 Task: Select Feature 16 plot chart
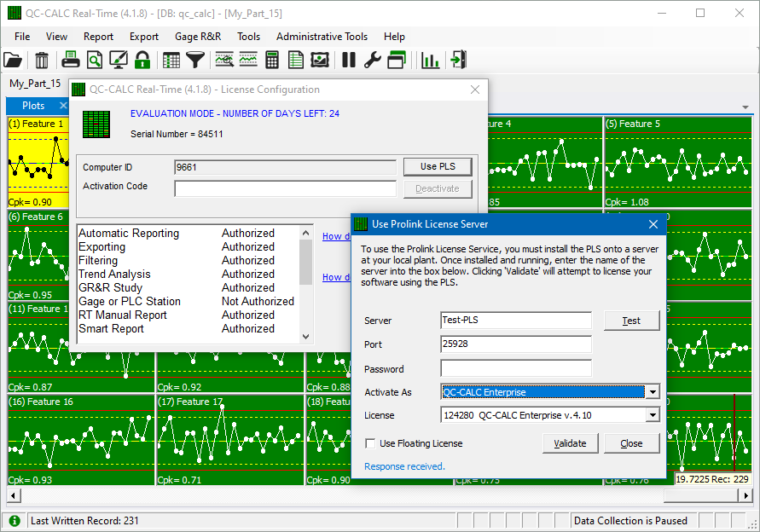coord(81,440)
